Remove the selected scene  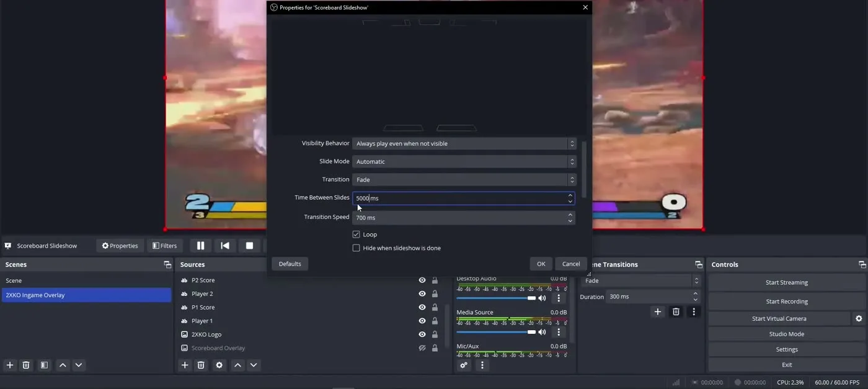tap(26, 365)
